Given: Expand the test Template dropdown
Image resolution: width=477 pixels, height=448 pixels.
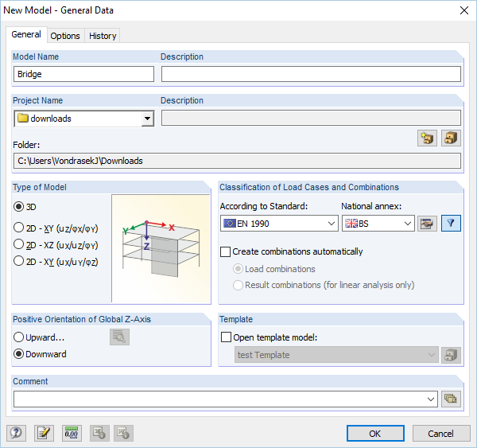Looking at the screenshot, I should [336, 355].
